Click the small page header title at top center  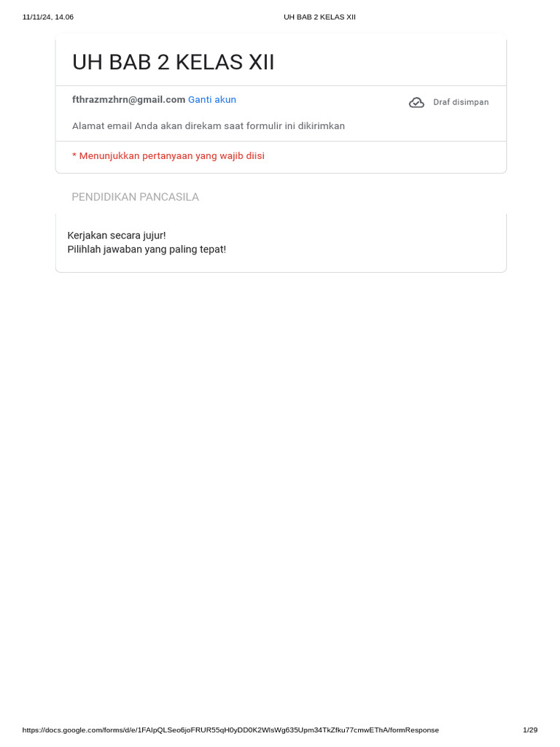pyautogui.click(x=319, y=17)
